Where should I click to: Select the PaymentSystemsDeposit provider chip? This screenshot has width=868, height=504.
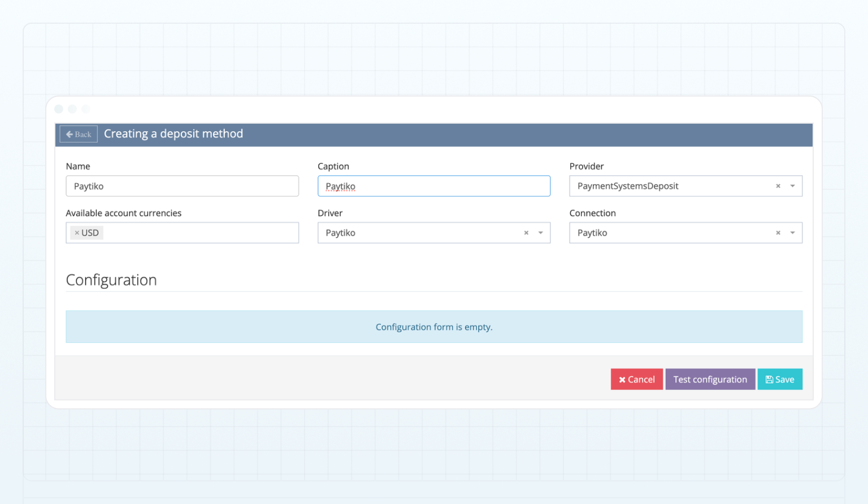(x=627, y=186)
